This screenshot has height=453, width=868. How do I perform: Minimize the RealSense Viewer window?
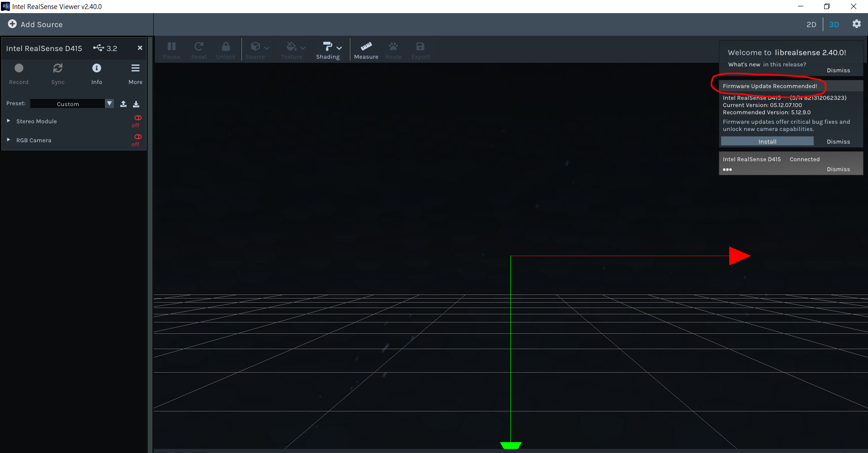pos(801,6)
